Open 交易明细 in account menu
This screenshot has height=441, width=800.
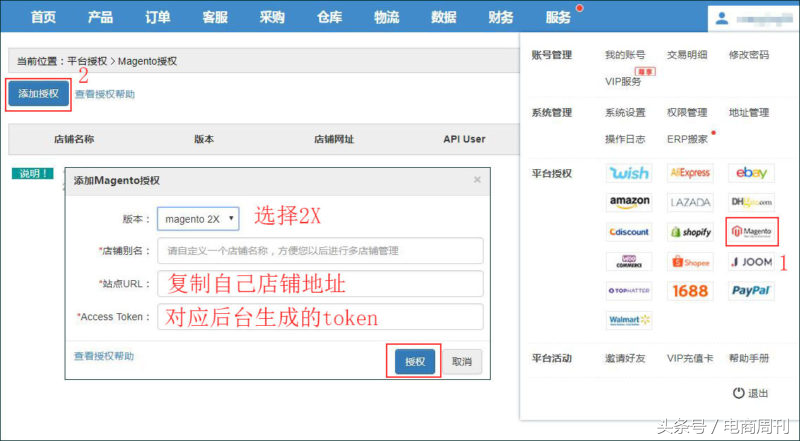click(x=687, y=55)
